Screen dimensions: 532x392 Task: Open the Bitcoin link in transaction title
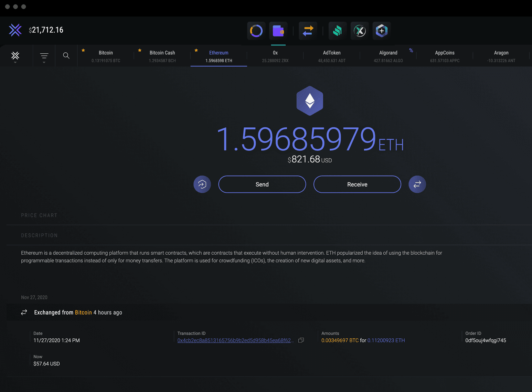(83, 312)
